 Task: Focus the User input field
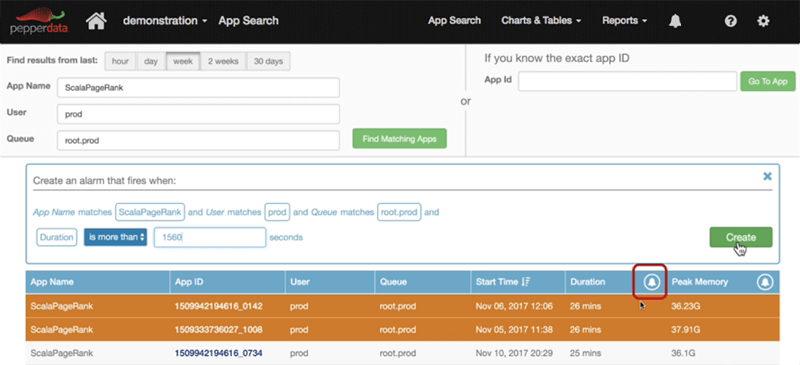tap(198, 114)
